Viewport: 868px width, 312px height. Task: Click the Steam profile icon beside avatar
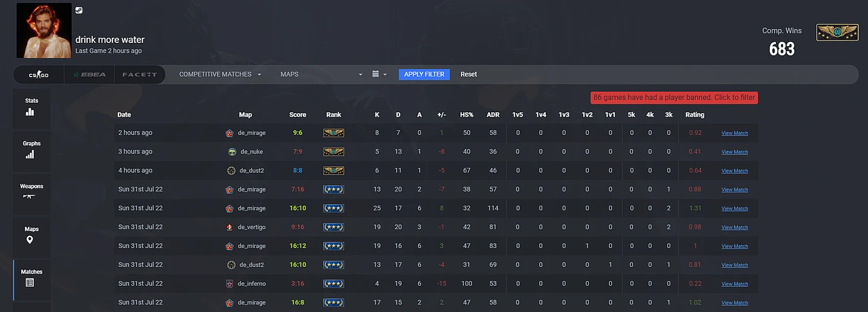pyautogui.click(x=79, y=10)
